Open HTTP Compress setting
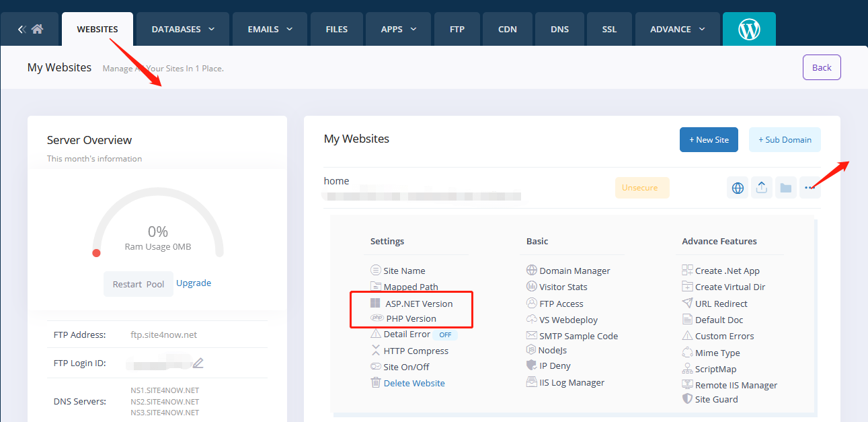The height and width of the screenshot is (422, 868). (416, 351)
